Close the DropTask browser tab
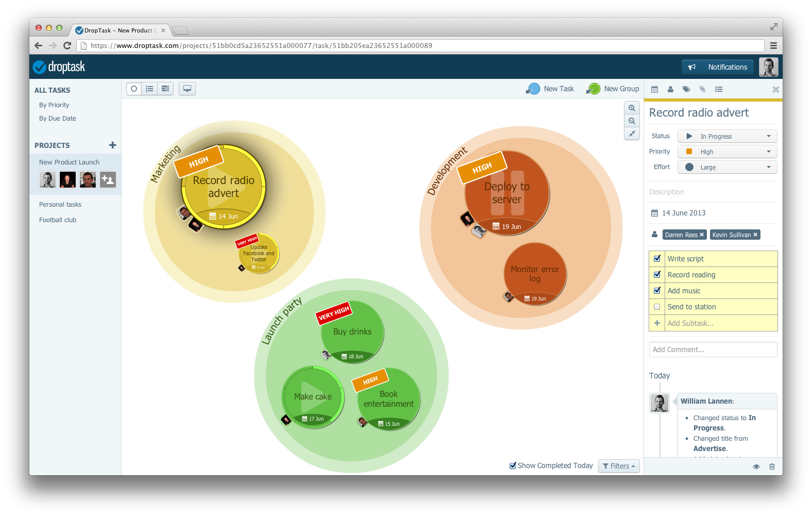 (x=163, y=30)
